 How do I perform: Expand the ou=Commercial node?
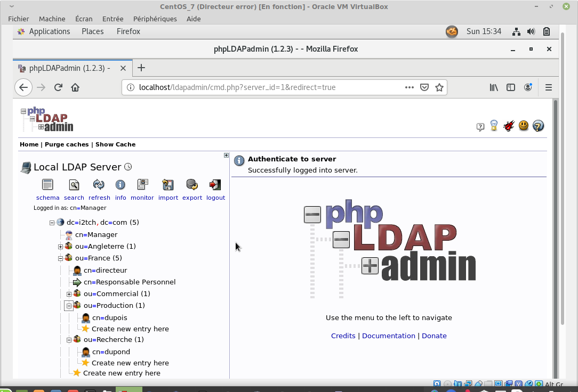pyautogui.click(x=69, y=294)
